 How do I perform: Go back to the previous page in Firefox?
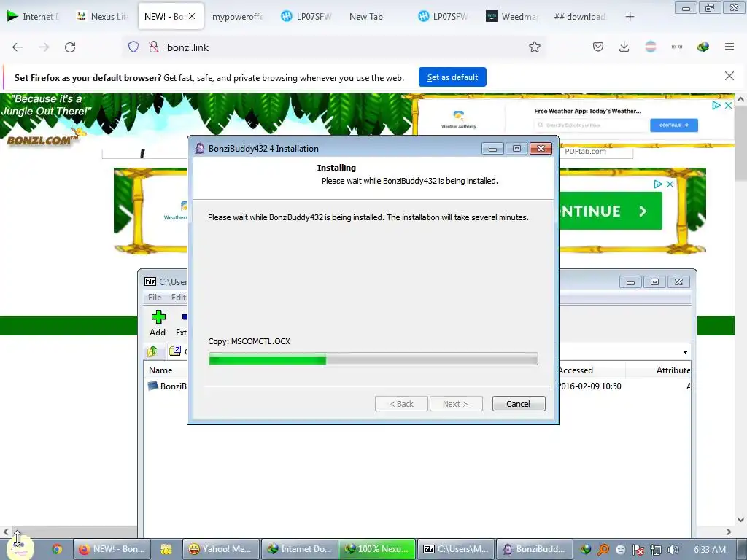tap(18, 47)
